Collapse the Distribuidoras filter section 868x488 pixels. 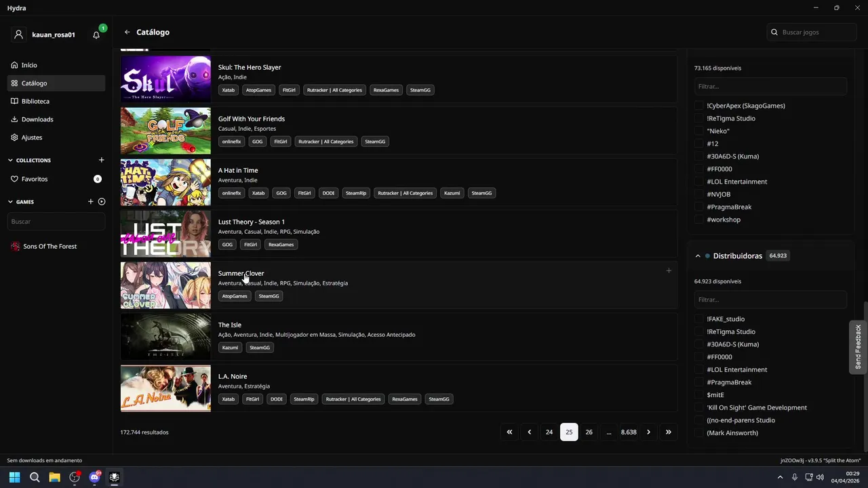click(698, 256)
